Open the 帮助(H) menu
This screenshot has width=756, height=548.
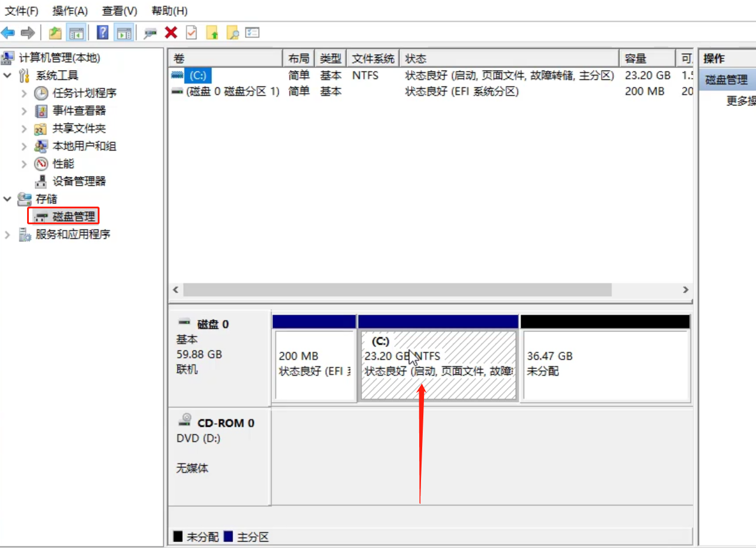pyautogui.click(x=170, y=11)
